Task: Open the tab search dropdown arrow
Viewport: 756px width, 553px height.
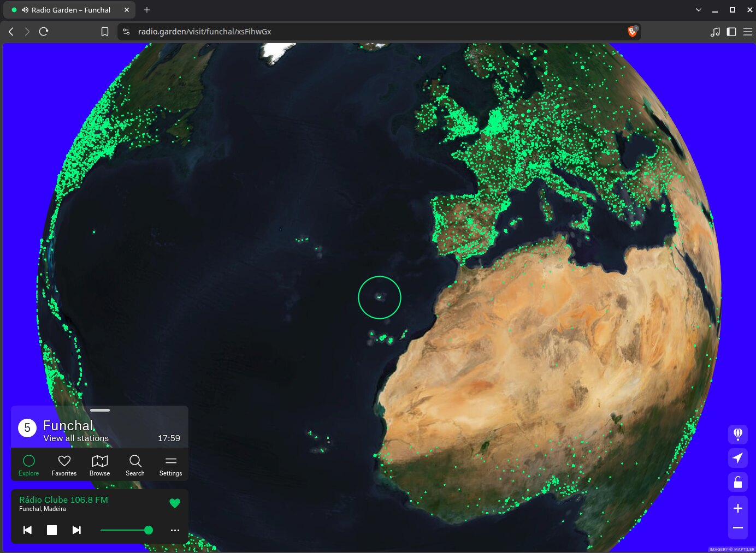Action: [699, 10]
